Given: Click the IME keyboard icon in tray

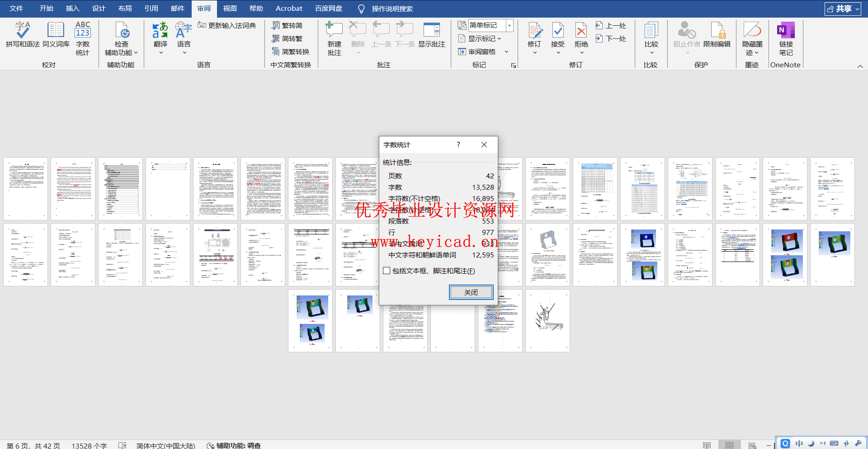Looking at the screenshot, I should point(834,444).
